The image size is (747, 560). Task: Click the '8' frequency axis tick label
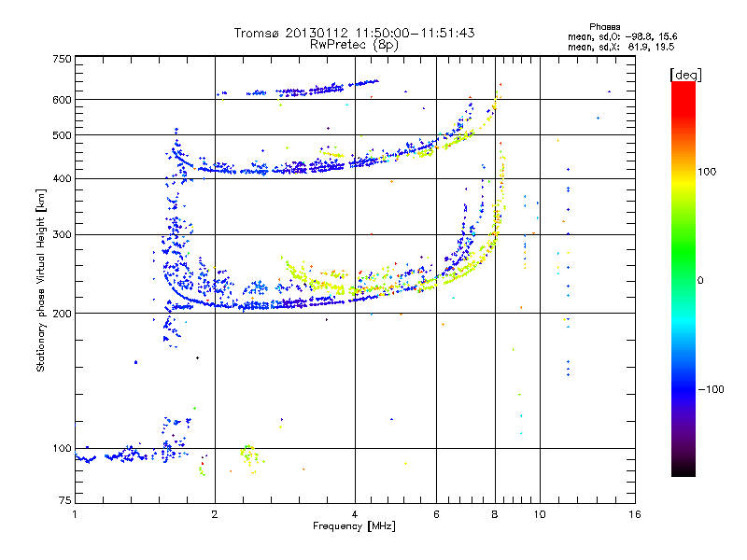point(495,514)
